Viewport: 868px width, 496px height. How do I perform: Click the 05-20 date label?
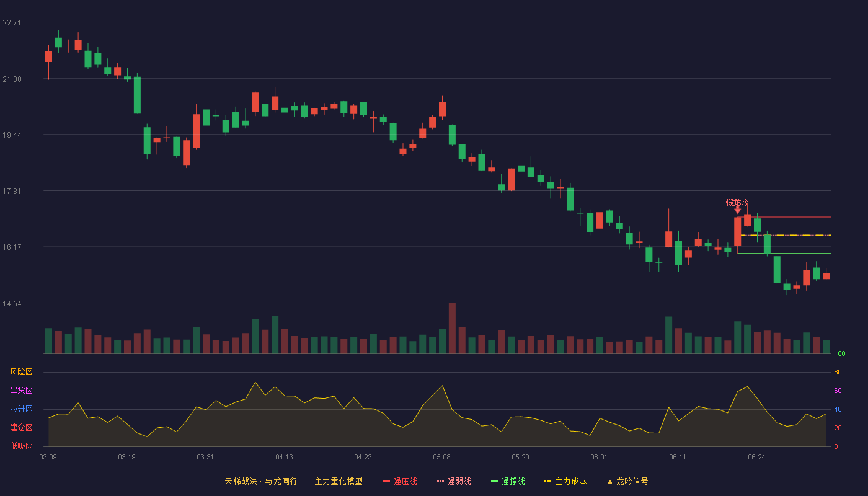tap(520, 457)
